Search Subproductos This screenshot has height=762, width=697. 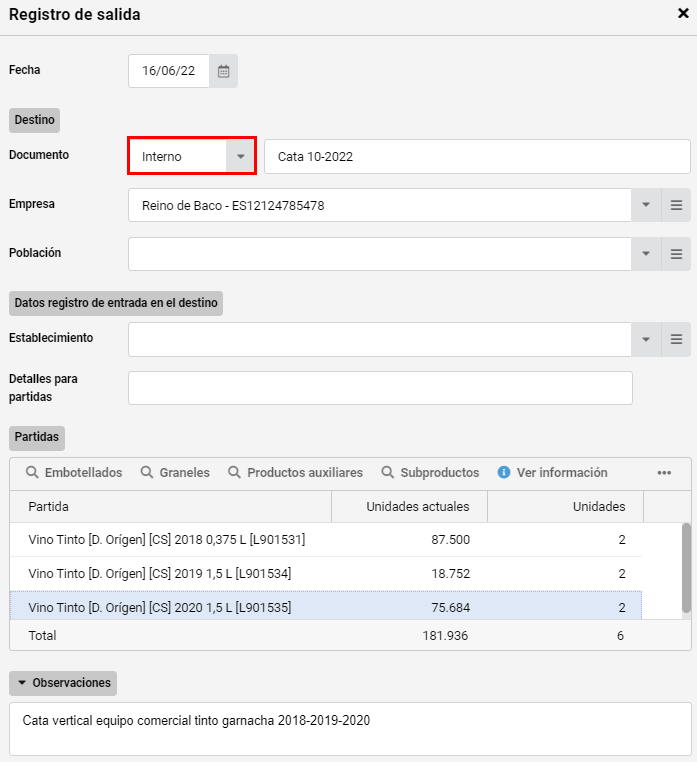click(430, 472)
